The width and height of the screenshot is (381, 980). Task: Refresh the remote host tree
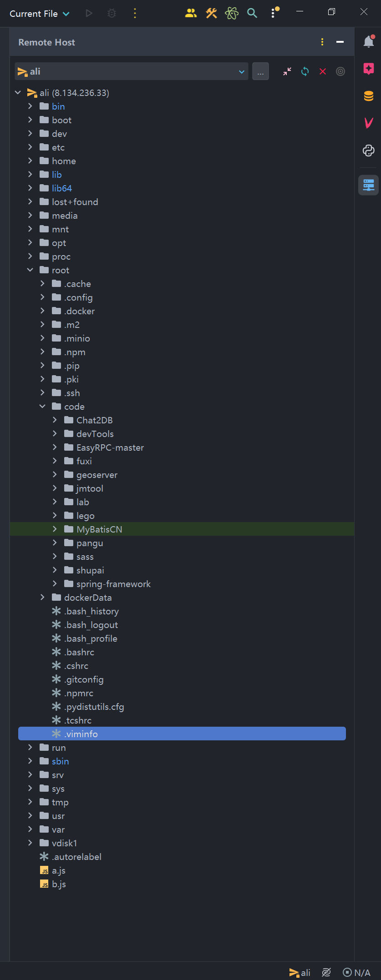(305, 71)
